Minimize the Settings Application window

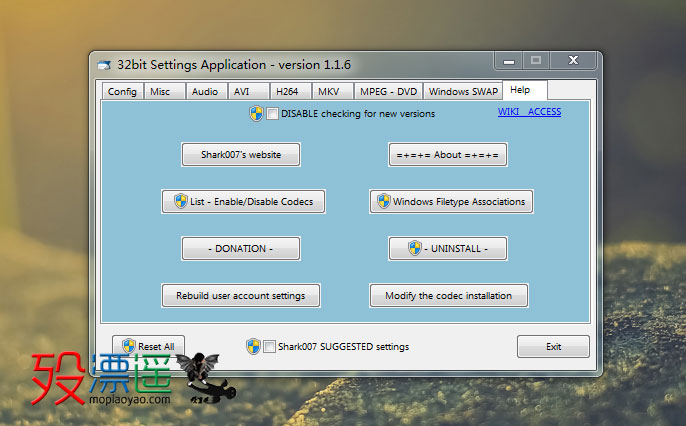coord(509,61)
